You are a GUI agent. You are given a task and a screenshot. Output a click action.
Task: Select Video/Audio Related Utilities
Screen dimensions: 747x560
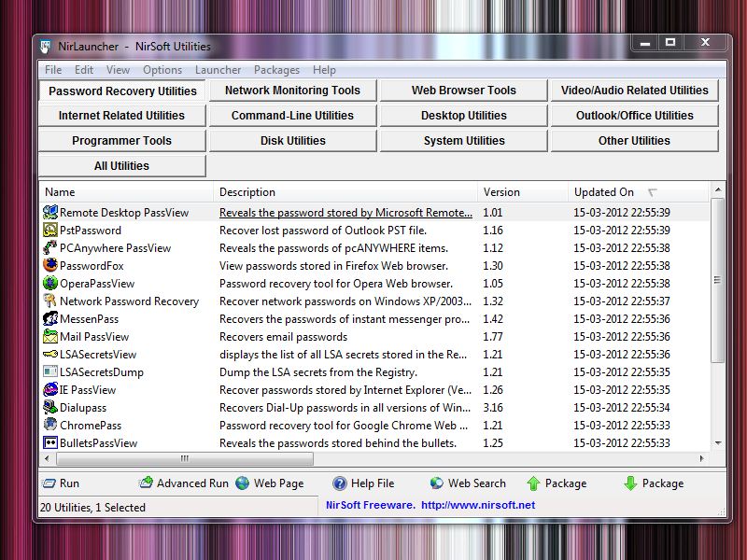[635, 91]
